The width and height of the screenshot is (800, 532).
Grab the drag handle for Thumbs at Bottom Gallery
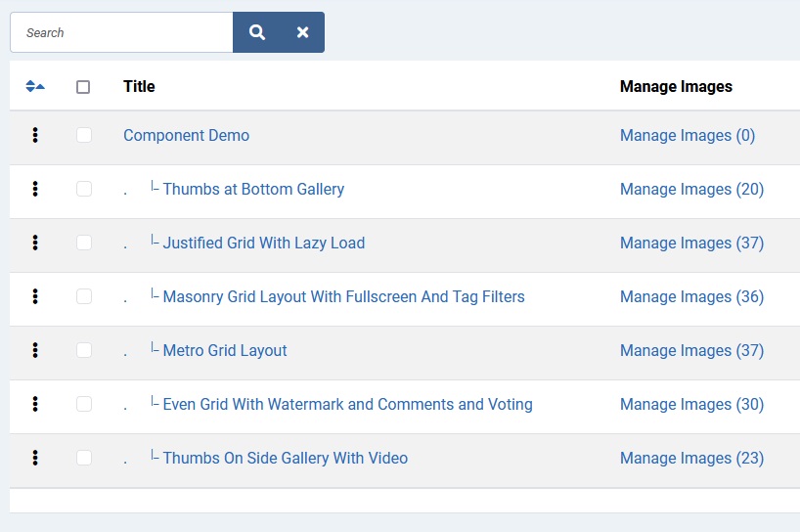(35, 189)
